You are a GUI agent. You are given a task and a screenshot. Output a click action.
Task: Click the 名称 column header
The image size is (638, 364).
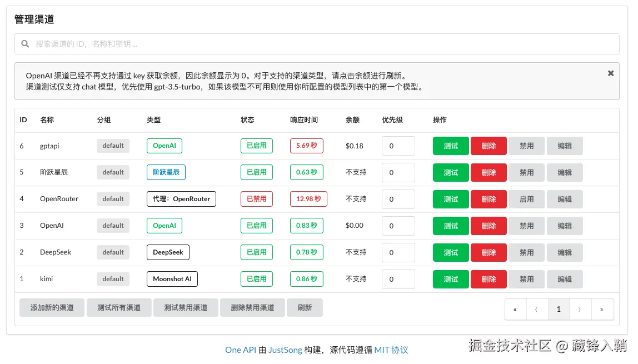pyautogui.click(x=47, y=120)
